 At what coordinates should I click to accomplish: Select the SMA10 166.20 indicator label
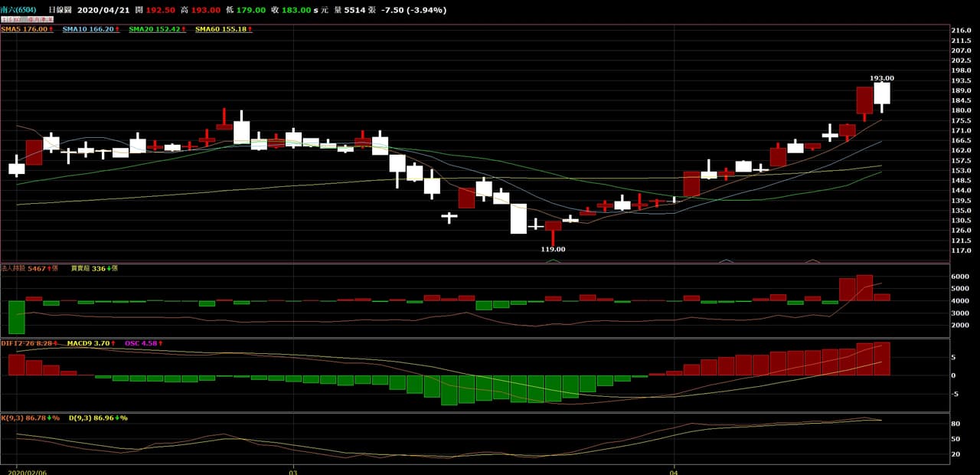pyautogui.click(x=91, y=29)
